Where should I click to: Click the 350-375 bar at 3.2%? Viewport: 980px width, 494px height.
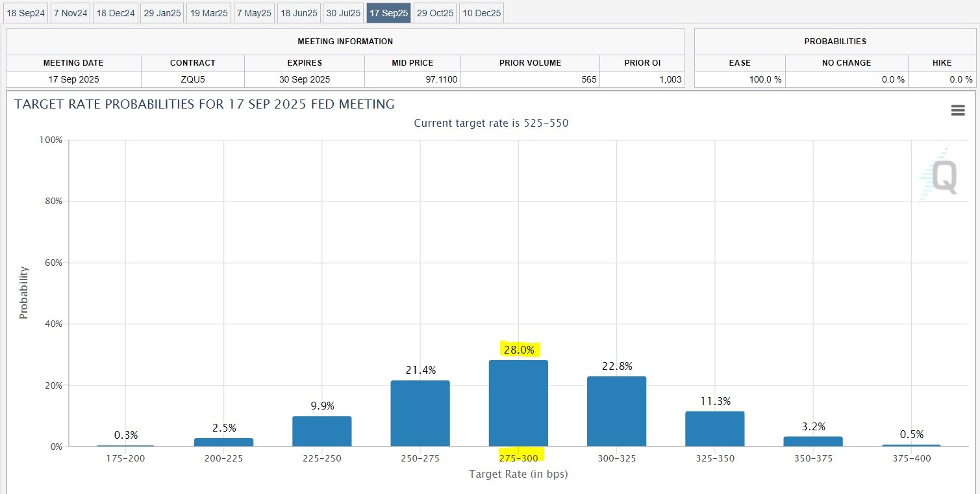(813, 441)
